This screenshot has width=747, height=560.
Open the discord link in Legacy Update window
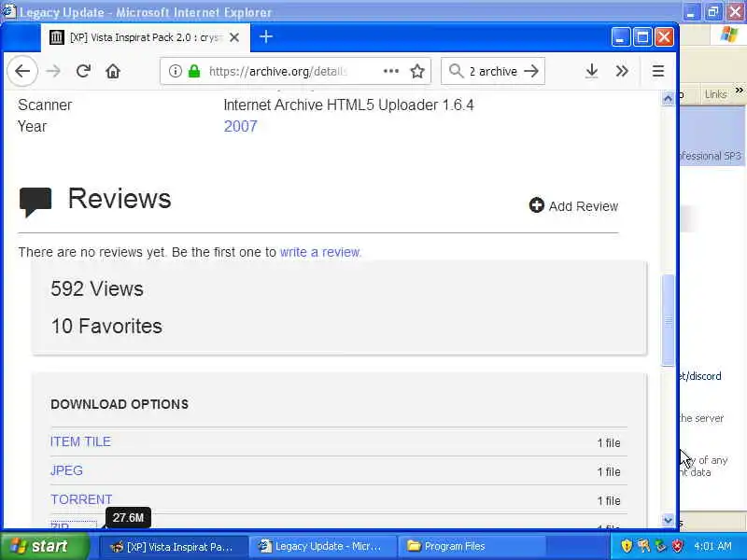click(700, 376)
